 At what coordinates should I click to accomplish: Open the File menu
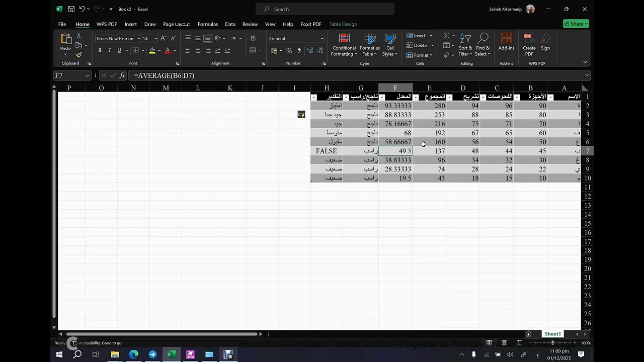coord(62,24)
